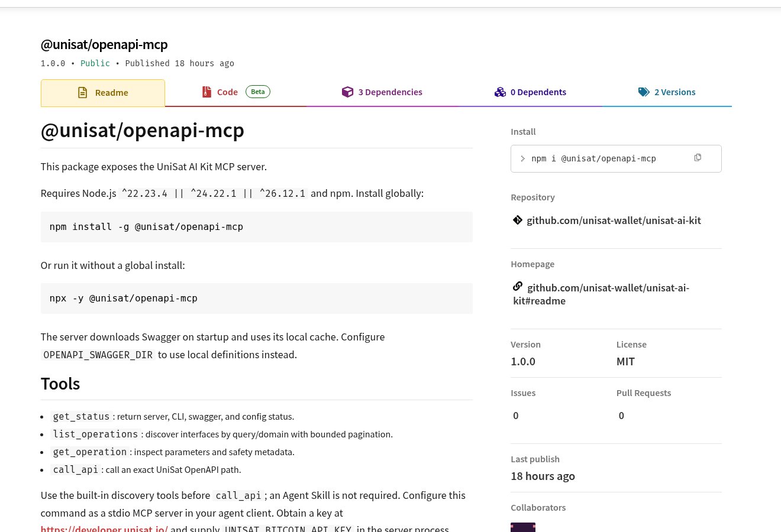Open the Pull Requests count link

tap(621, 416)
